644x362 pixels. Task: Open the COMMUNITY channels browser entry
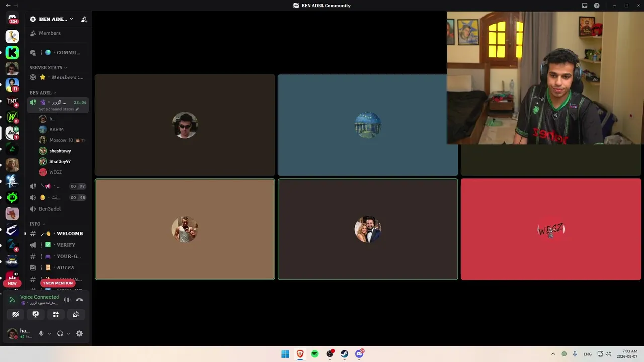click(57, 53)
